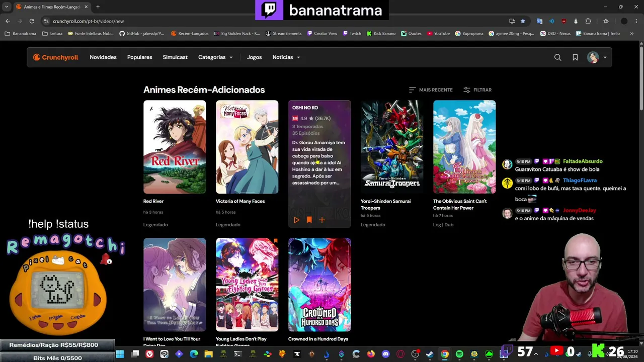This screenshot has height=362, width=644.
Task: Open the Windows Start menu
Action: [x=120, y=354]
